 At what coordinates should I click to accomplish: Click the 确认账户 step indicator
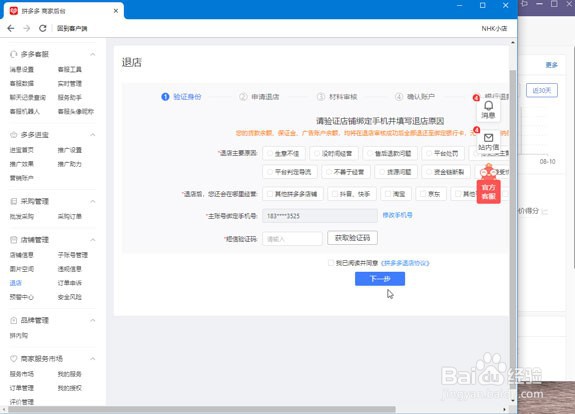(415, 97)
